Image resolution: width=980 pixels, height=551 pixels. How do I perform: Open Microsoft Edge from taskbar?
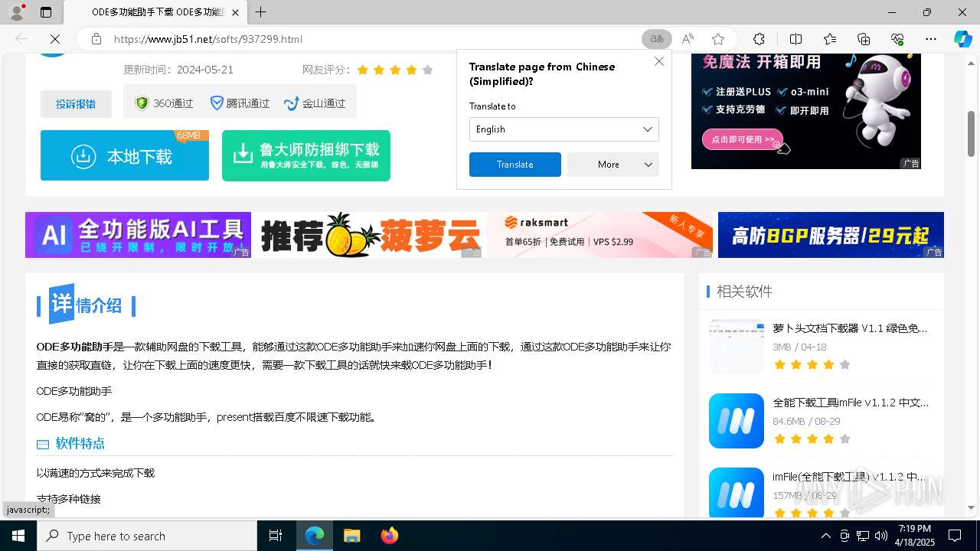point(315,536)
